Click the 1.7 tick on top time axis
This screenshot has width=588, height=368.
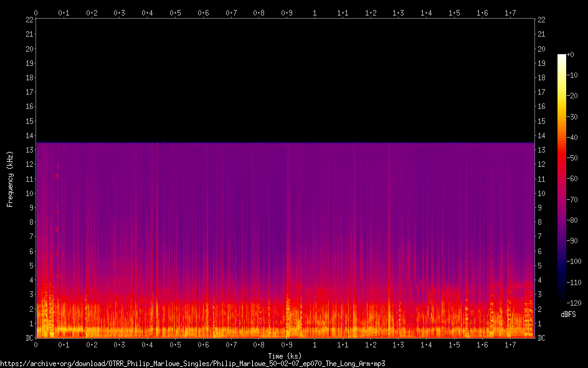(510, 12)
